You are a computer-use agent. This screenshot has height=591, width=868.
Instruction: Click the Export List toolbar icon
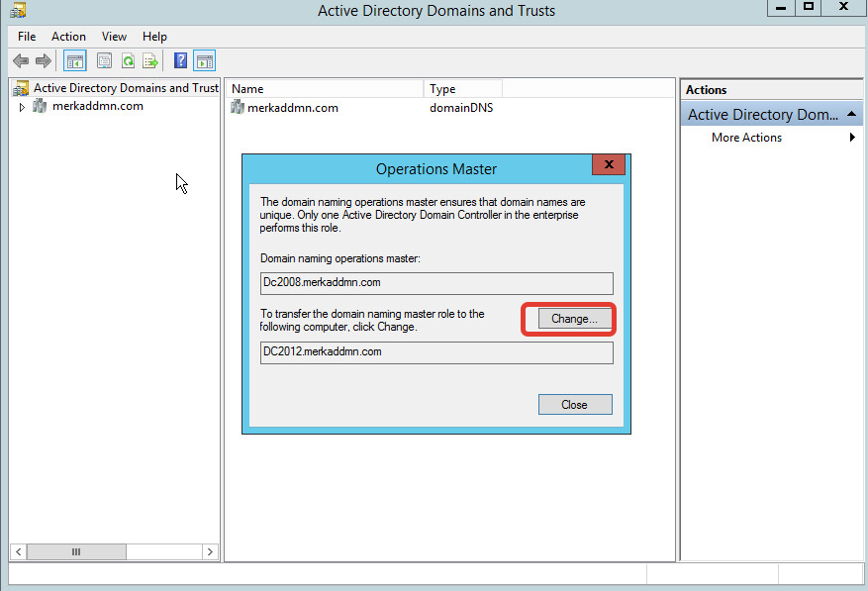point(150,60)
